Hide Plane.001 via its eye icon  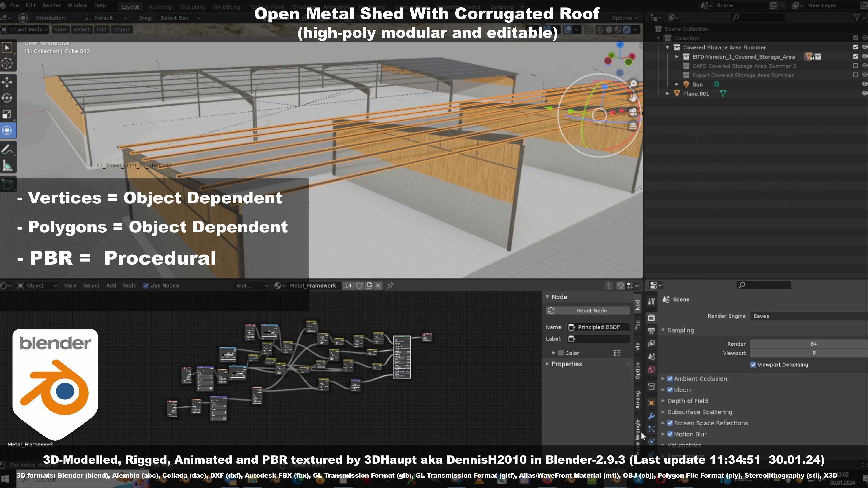[x=864, y=93]
